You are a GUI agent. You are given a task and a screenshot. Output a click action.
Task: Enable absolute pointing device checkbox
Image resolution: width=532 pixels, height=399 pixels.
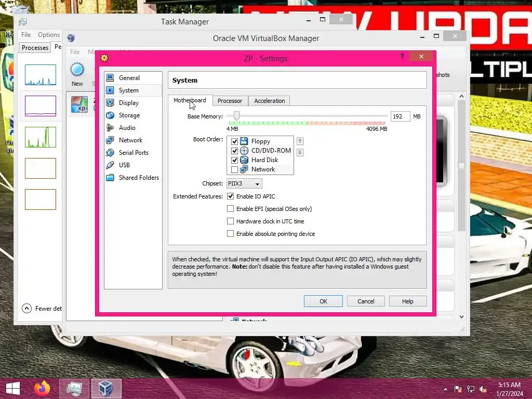230,234
